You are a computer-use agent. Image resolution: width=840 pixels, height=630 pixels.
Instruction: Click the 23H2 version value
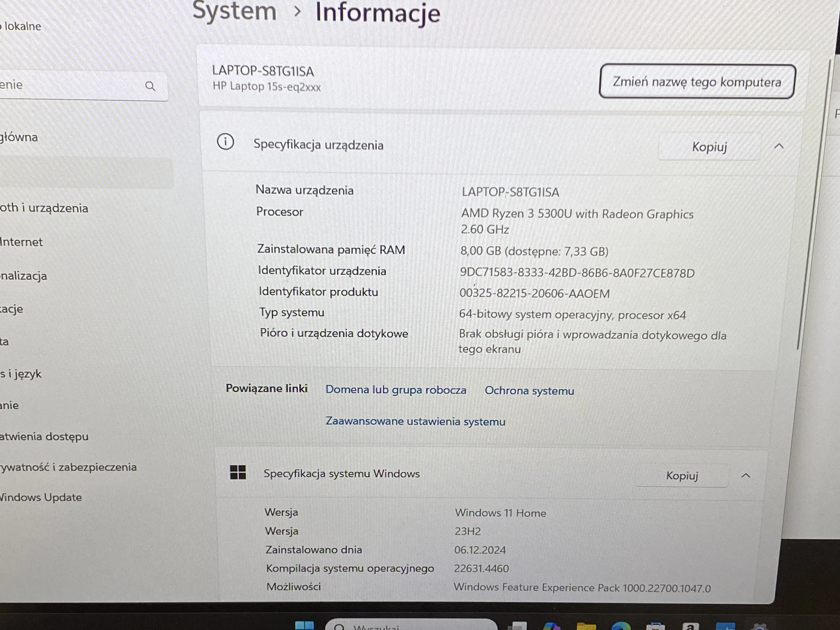(468, 531)
